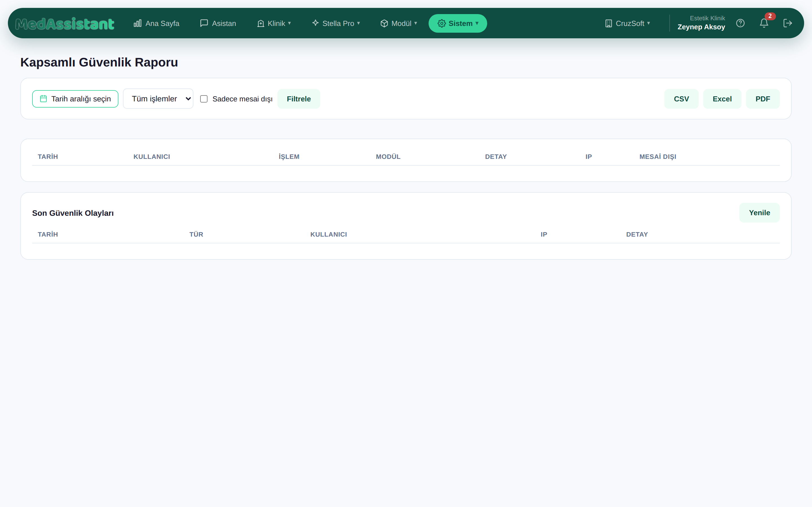The image size is (812, 507).
Task: Click the Filtrele button
Action: [x=299, y=99]
